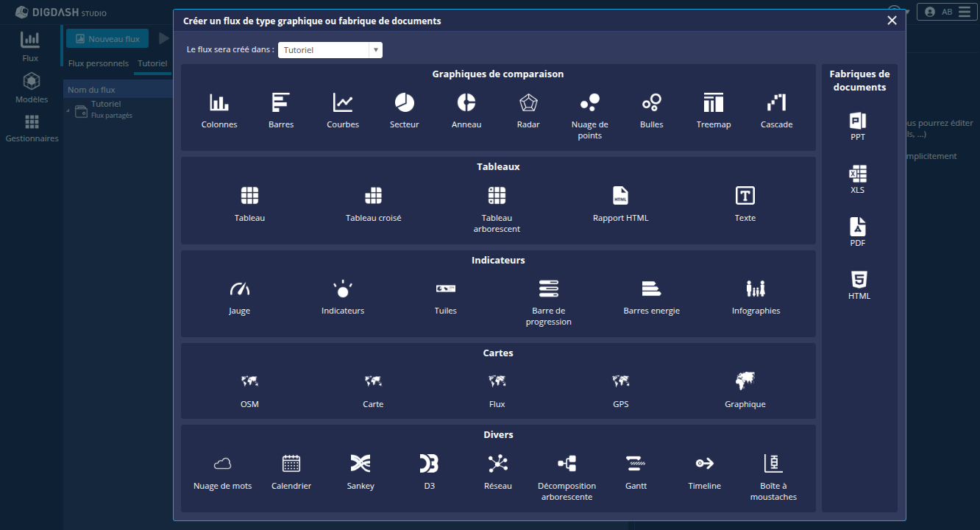980x530 pixels.
Task: Select the Cascade chart icon
Action: click(x=776, y=103)
